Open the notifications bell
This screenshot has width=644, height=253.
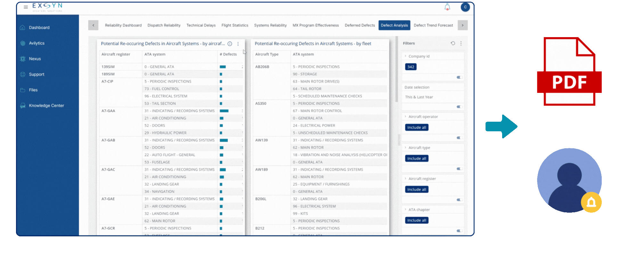tap(447, 7)
